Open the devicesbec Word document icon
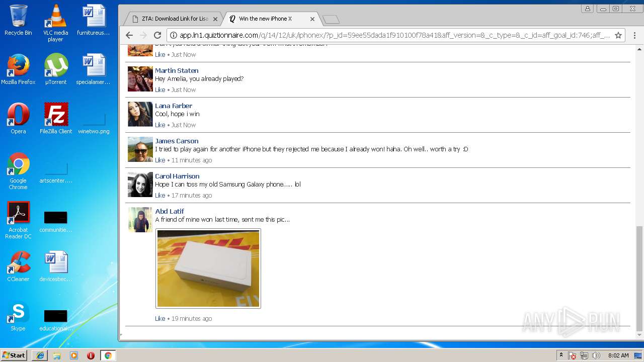This screenshot has width=644, height=362. (55, 266)
